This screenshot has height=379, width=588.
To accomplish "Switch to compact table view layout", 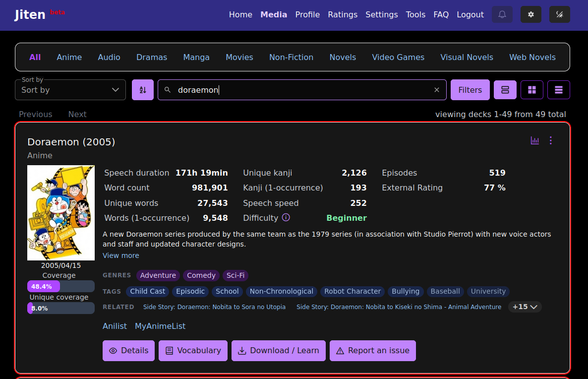I will point(559,90).
